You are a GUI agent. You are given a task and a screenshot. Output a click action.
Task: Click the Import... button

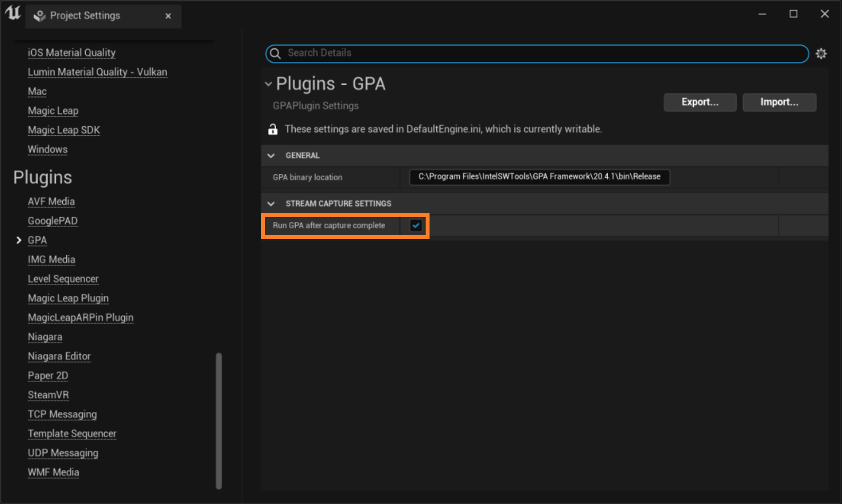779,102
